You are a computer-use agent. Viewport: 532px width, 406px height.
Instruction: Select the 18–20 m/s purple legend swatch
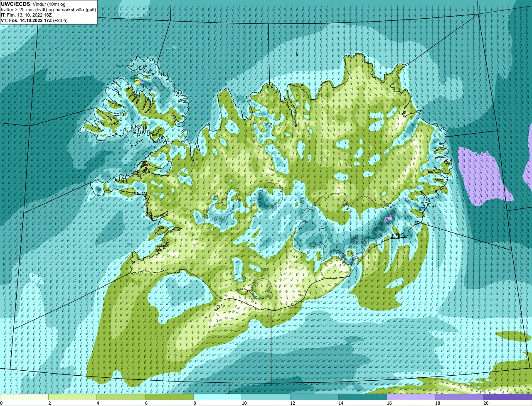click(459, 397)
